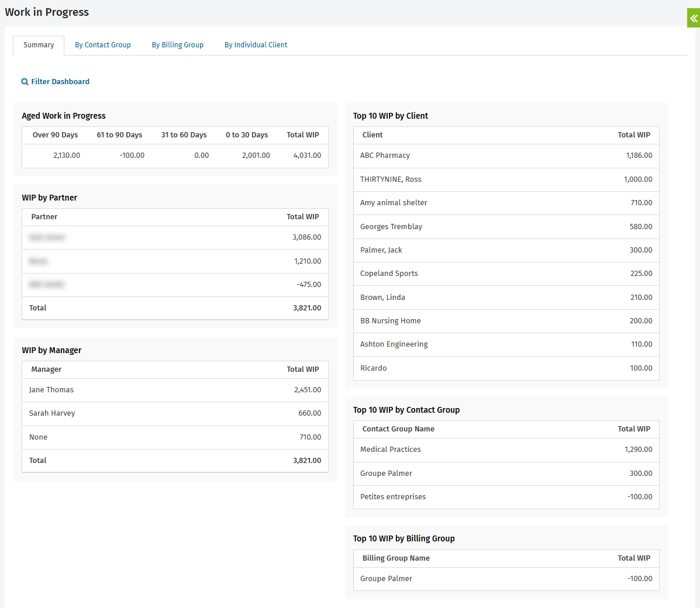The height and width of the screenshot is (608, 700).
Task: Select the ABC Pharmacy client row
Action: click(506, 156)
